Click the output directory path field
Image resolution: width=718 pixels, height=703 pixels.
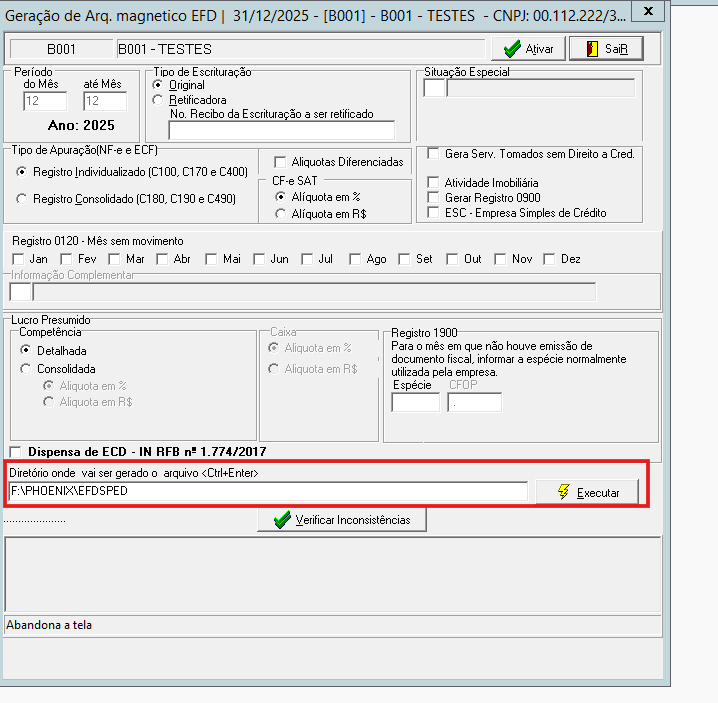[268, 491]
